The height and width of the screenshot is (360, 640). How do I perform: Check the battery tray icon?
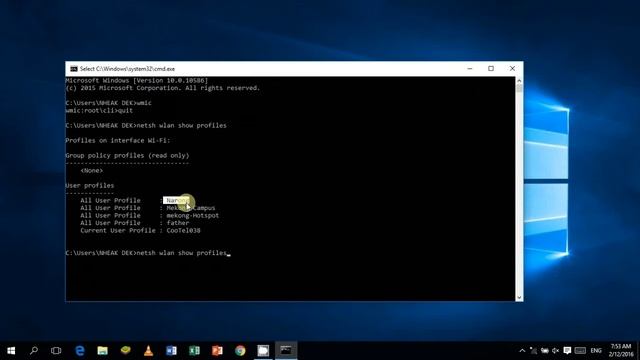tap(544, 351)
